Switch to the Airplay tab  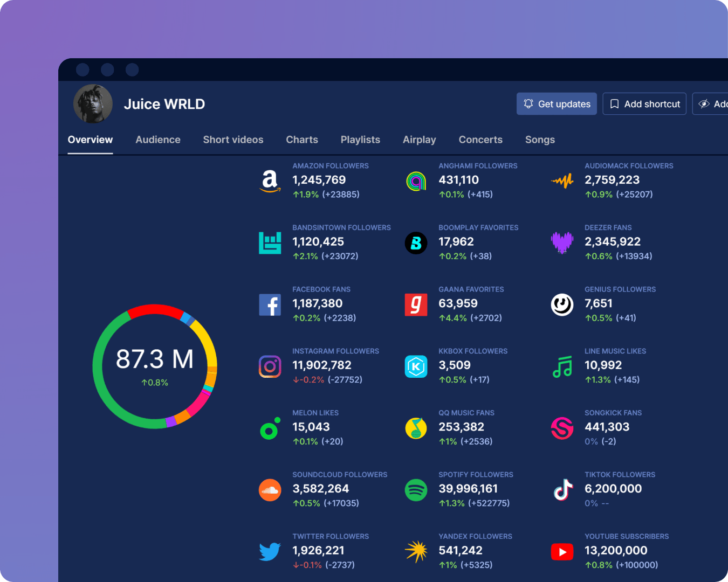(x=420, y=140)
